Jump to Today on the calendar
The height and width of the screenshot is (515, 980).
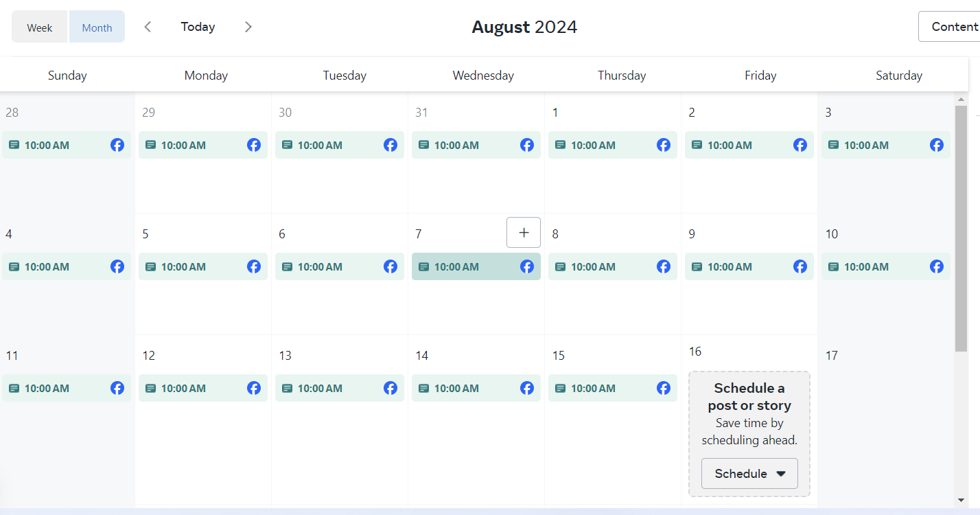[x=198, y=27]
